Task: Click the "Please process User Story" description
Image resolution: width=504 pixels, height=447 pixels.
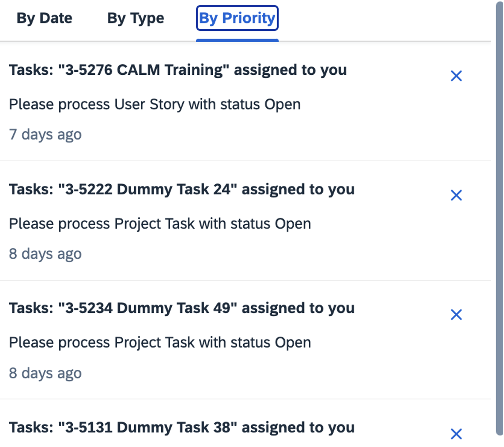Action: pos(155,104)
